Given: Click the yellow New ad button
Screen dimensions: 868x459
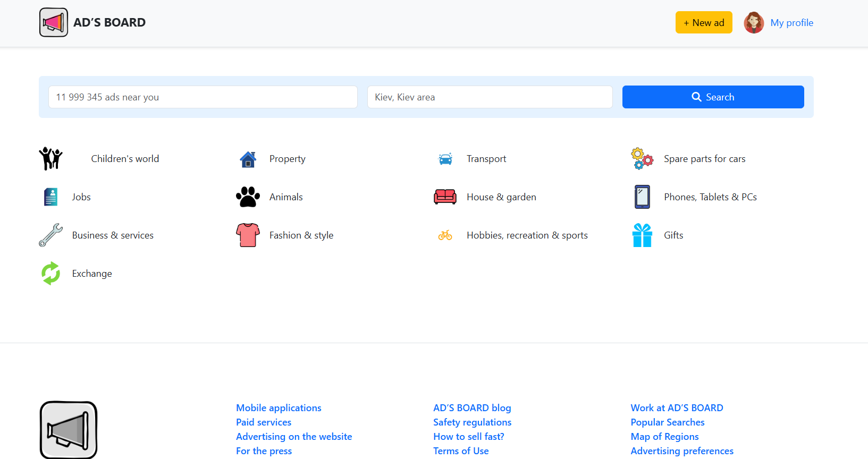Looking at the screenshot, I should point(704,22).
